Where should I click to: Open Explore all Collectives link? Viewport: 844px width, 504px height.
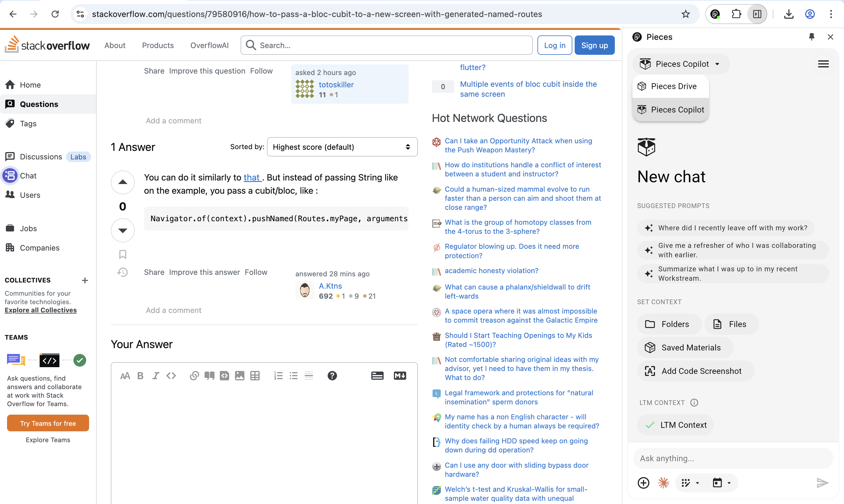click(41, 310)
